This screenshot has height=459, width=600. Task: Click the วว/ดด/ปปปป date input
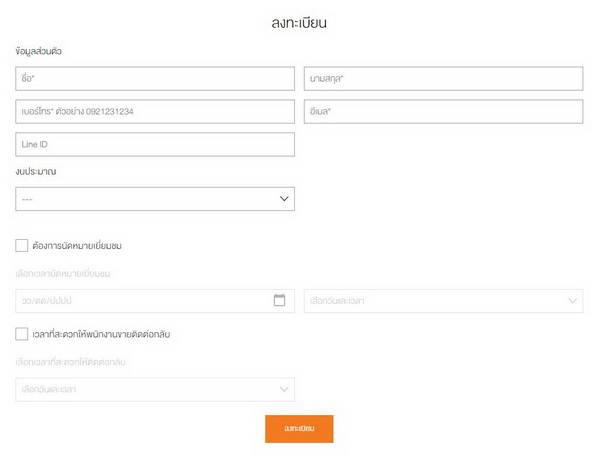click(140, 301)
